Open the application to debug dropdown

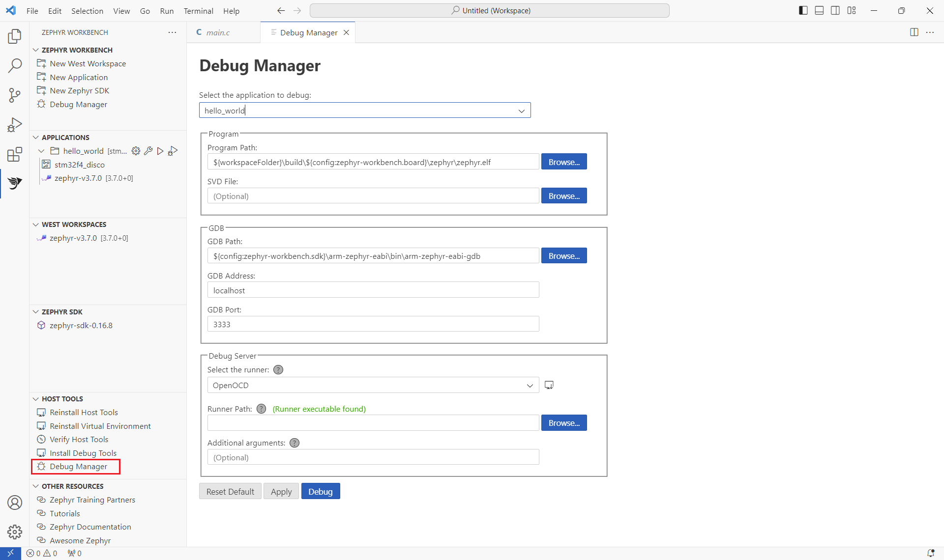point(522,110)
